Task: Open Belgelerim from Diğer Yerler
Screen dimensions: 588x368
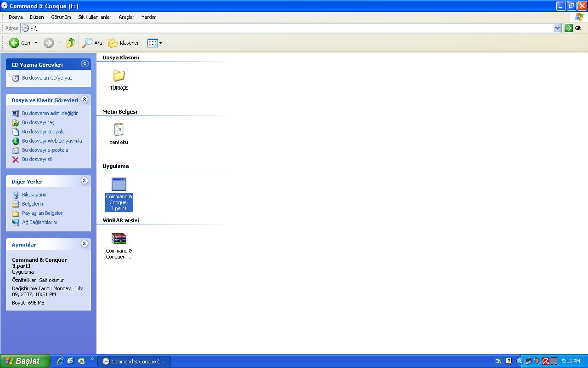Action: tap(33, 204)
